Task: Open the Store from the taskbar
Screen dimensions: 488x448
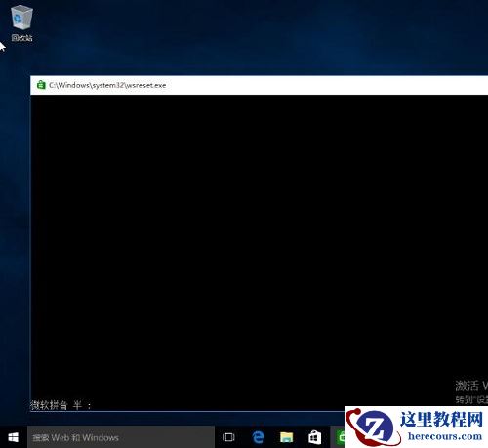Action: tap(314, 437)
